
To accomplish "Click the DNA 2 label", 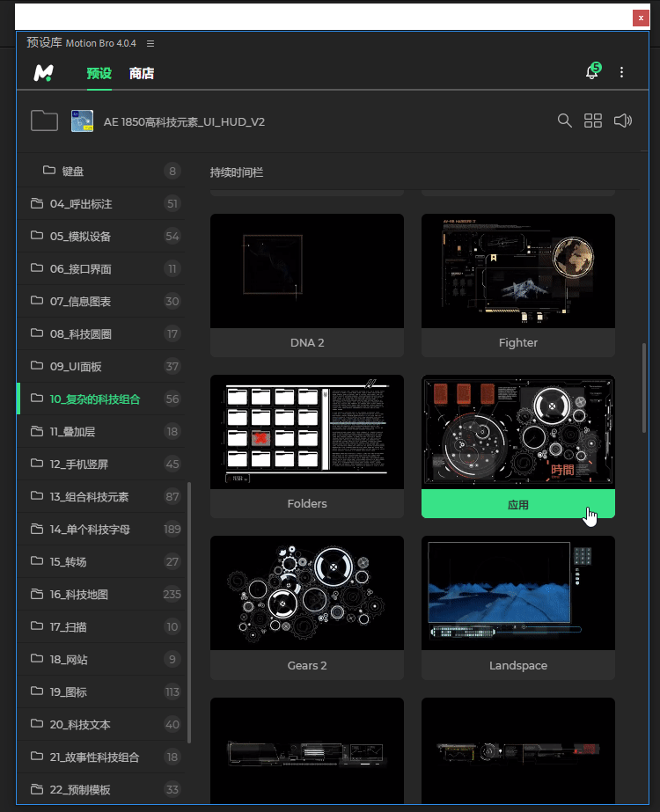I will click(307, 343).
